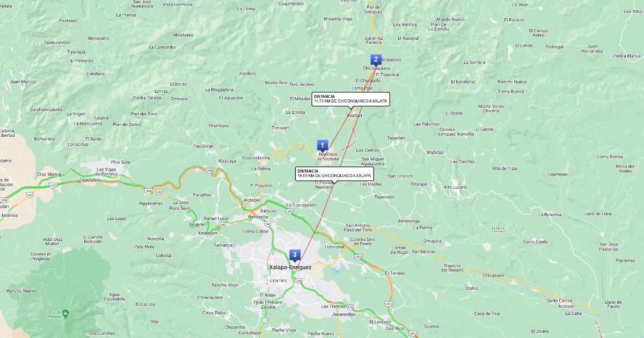Image resolution: width=644 pixels, height=338 pixels.
Task: Click the Tepetlán town label
Action: coord(396,138)
